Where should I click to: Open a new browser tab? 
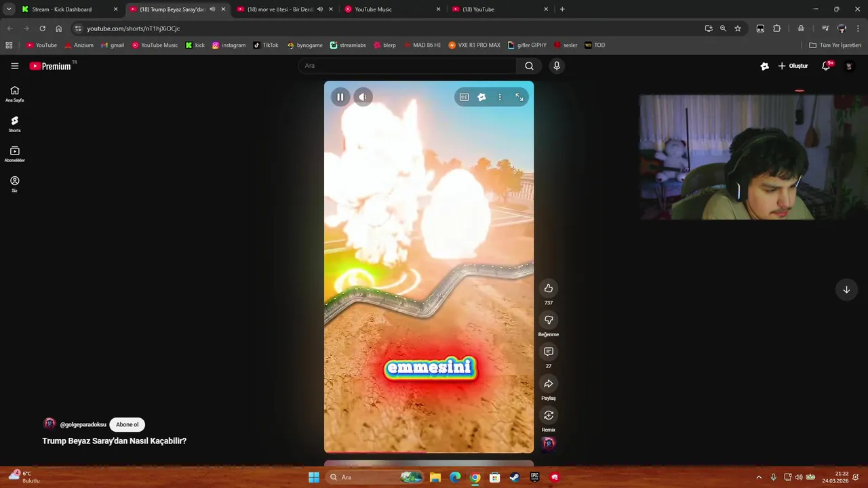coord(562,9)
